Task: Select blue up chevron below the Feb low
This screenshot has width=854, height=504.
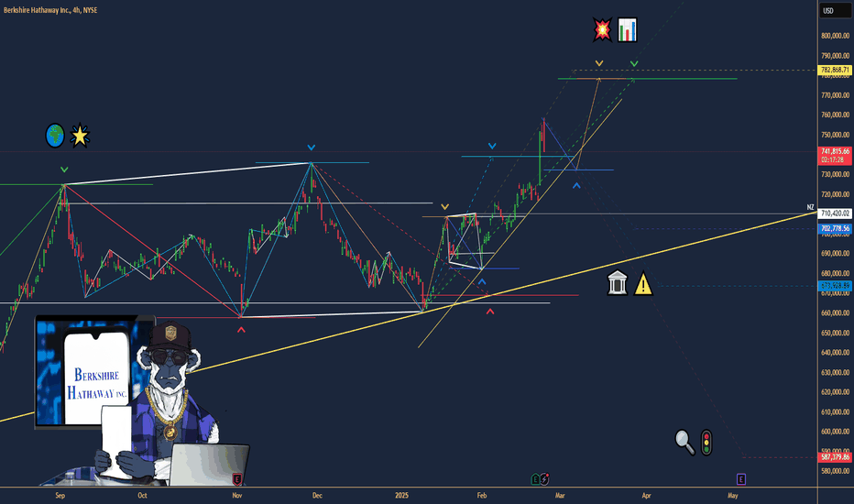Action: [x=481, y=281]
